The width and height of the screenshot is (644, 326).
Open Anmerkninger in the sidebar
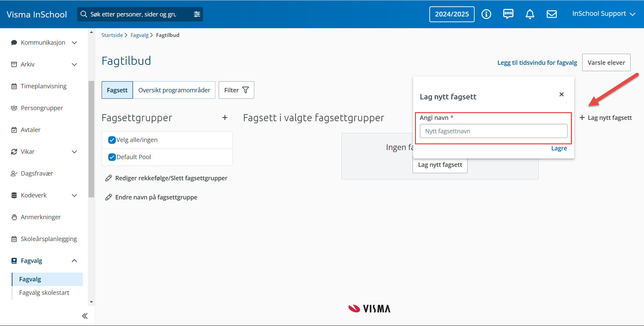tap(41, 217)
